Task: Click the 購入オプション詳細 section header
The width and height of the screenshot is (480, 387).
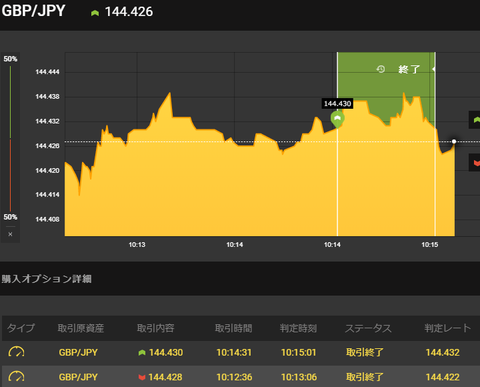Action: click(47, 279)
